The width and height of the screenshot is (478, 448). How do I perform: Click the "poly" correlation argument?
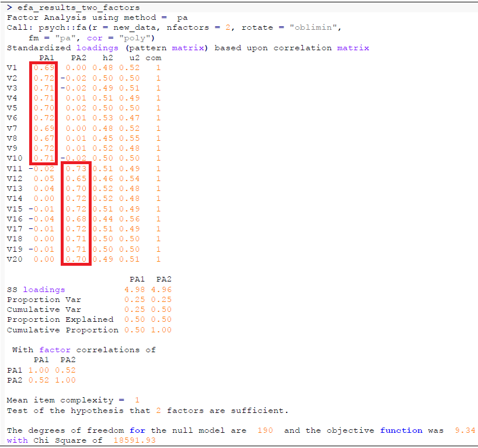pyautogui.click(x=134, y=38)
